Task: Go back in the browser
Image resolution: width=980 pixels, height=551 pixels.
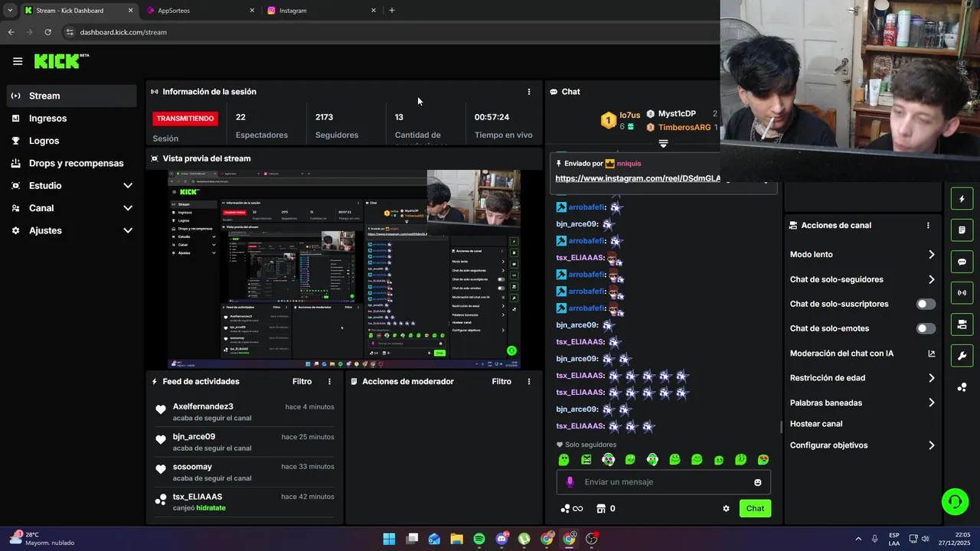Action: coord(11,32)
